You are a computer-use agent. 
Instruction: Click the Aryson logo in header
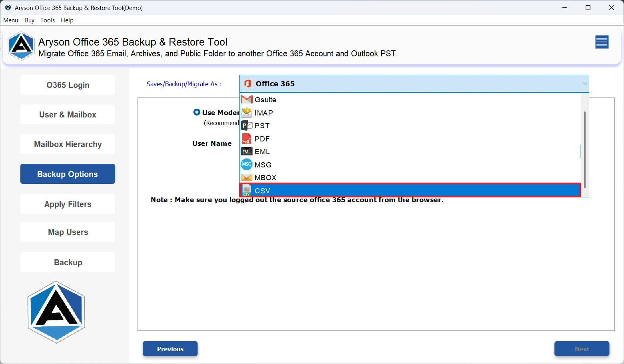21,46
